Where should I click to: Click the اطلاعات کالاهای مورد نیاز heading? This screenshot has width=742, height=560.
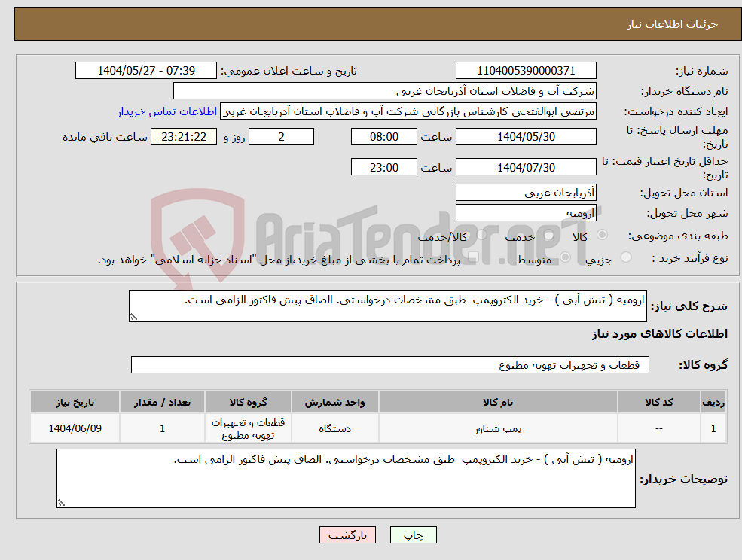(x=660, y=334)
